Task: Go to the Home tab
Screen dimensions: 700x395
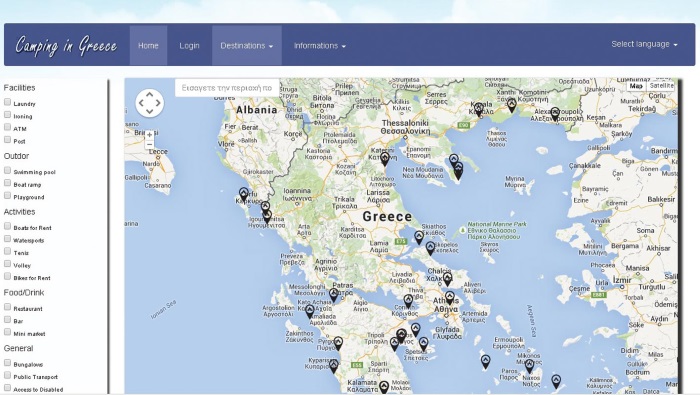Action: point(148,46)
